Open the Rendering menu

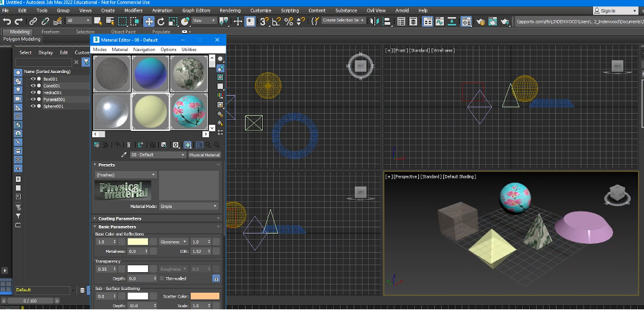click(230, 11)
